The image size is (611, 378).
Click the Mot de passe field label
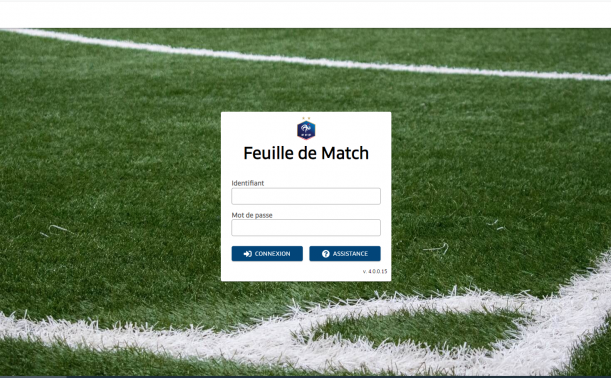[252, 215]
